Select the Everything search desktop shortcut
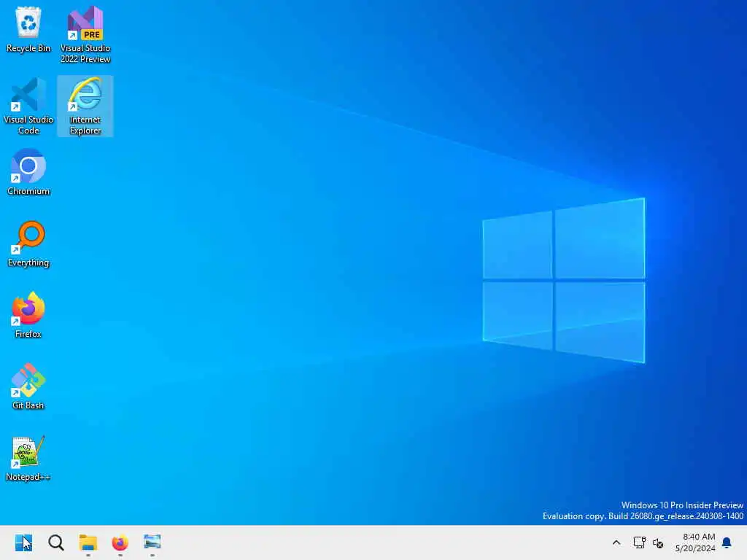Image resolution: width=747 pixels, height=560 pixels. click(28, 244)
